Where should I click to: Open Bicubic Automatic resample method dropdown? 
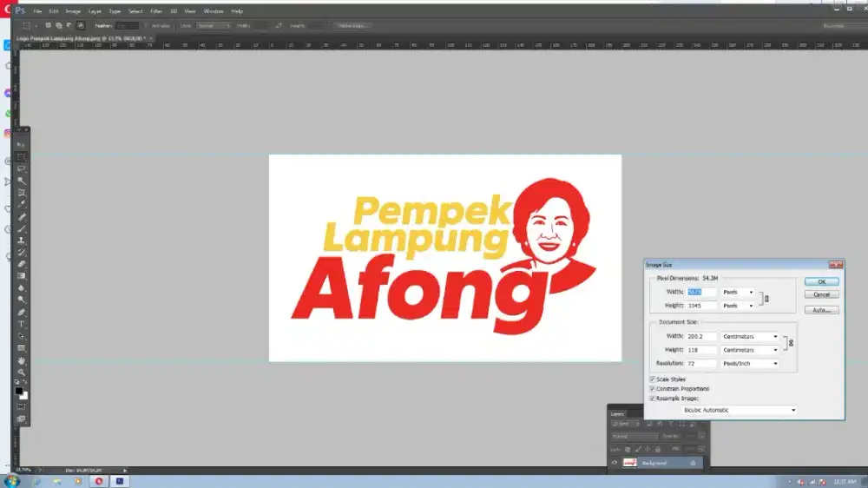click(x=740, y=411)
